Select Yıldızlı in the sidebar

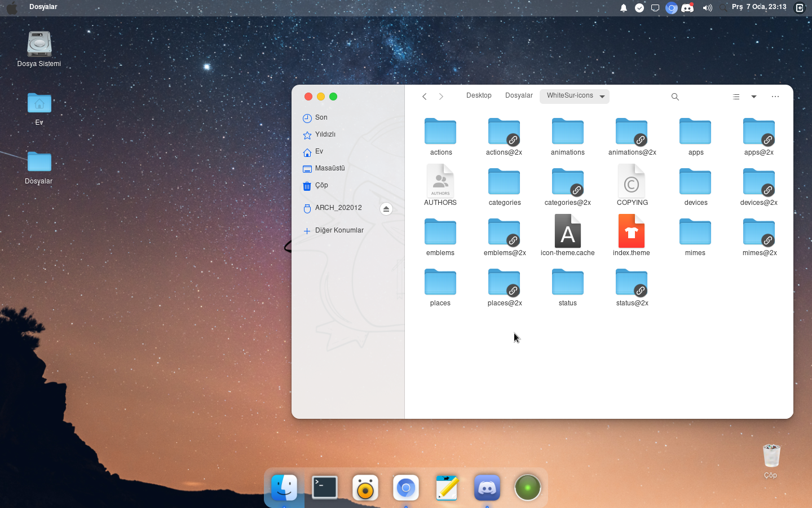pyautogui.click(x=325, y=135)
